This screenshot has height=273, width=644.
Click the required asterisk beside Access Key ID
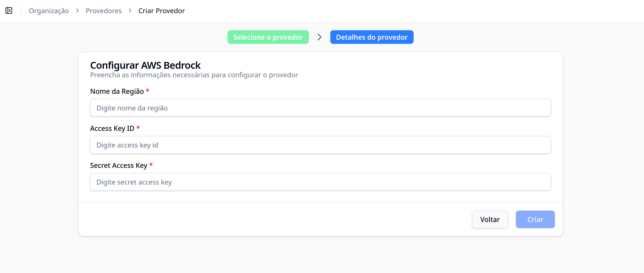pyautogui.click(x=138, y=128)
